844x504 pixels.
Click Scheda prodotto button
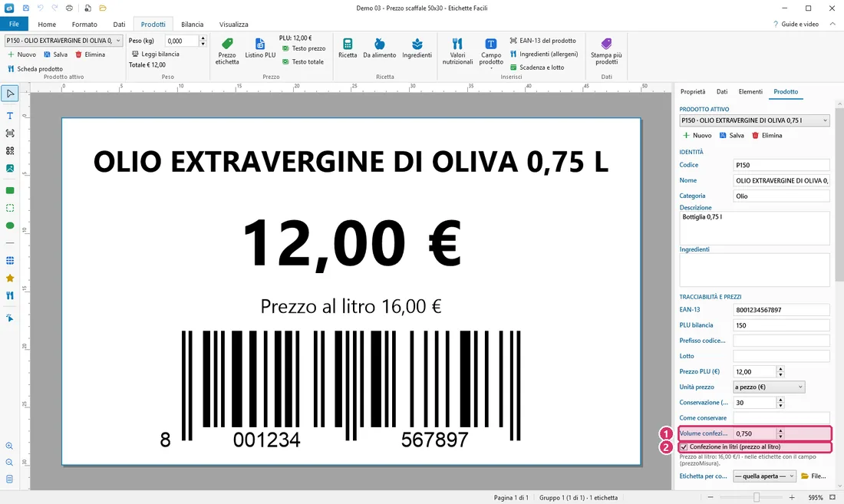click(35, 69)
